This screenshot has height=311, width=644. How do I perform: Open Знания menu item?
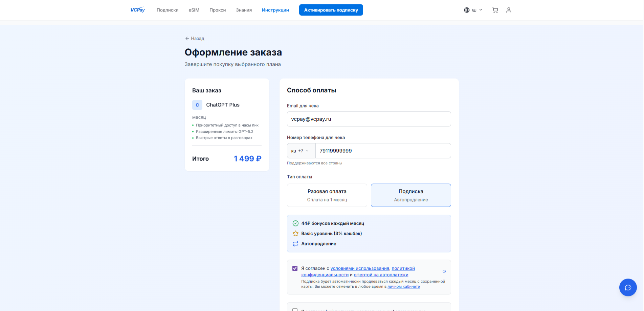click(x=244, y=10)
